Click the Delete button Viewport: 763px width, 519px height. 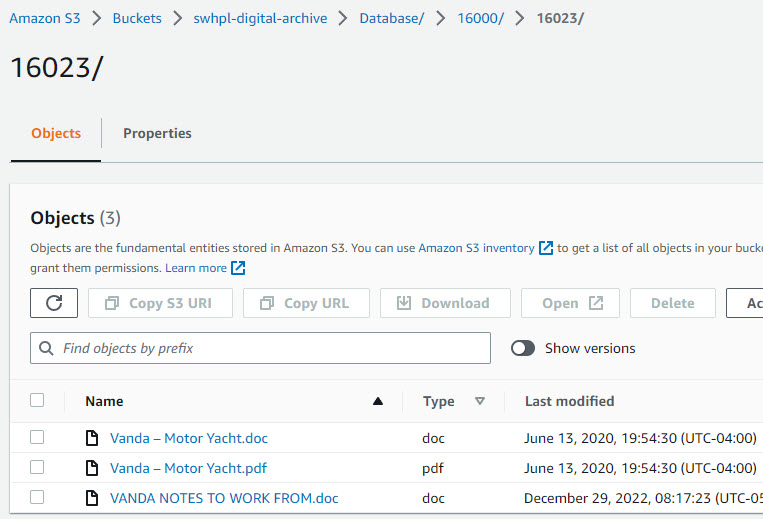673,303
